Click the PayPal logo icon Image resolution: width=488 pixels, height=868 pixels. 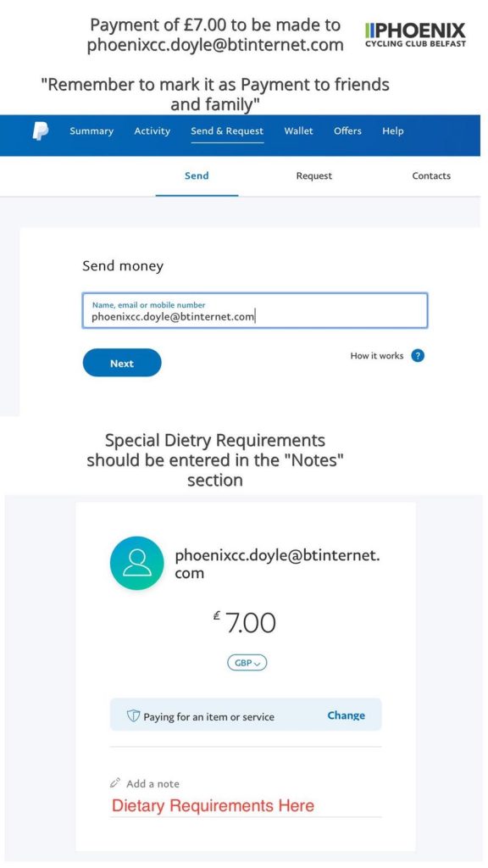[x=40, y=131]
